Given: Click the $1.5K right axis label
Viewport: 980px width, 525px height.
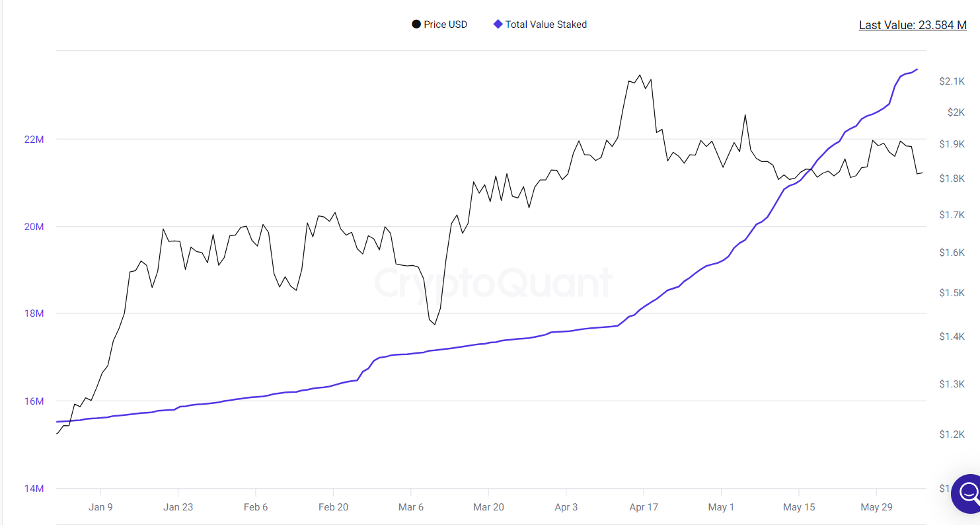Looking at the screenshot, I should tap(952, 293).
